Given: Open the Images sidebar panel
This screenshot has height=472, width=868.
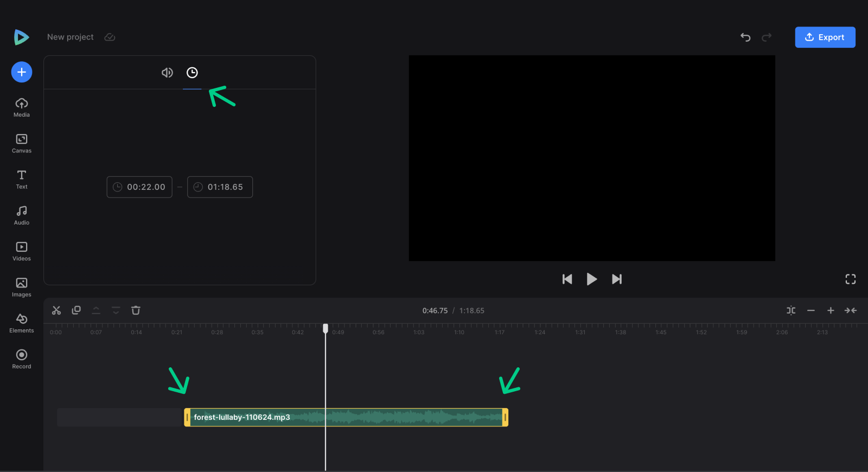Looking at the screenshot, I should [22, 288].
